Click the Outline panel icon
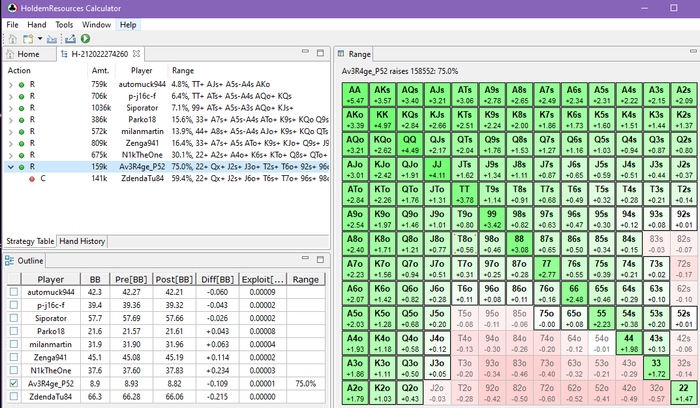Viewport: 700px width, 408px height. pyautogui.click(x=9, y=261)
